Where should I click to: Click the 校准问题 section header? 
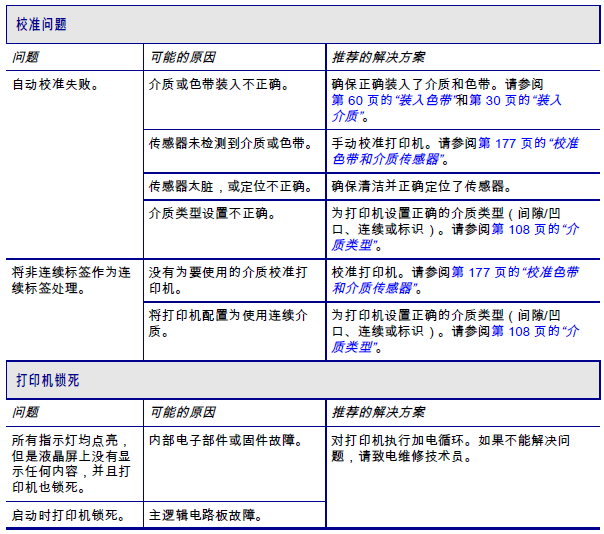(x=303, y=24)
